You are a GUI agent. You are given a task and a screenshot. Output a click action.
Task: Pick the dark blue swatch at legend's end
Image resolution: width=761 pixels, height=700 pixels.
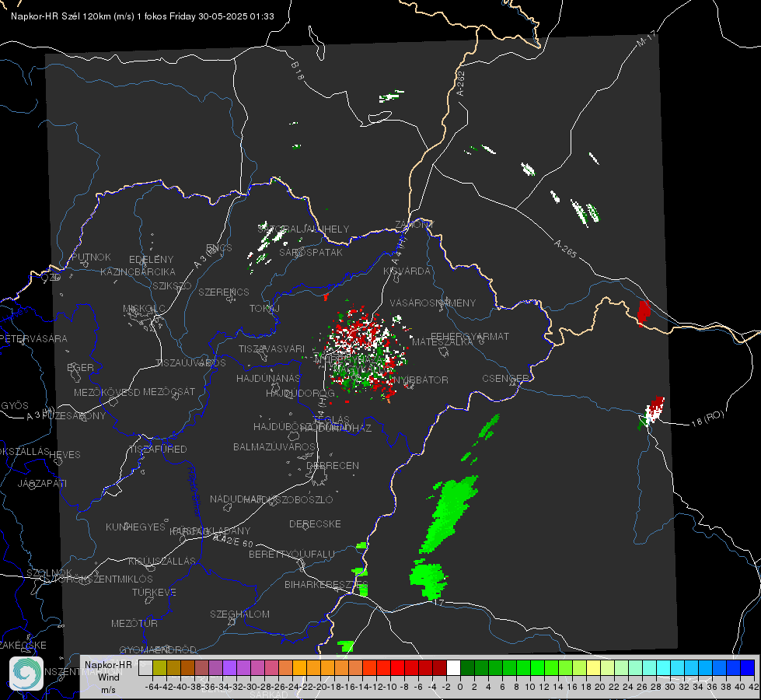pyautogui.click(x=748, y=668)
